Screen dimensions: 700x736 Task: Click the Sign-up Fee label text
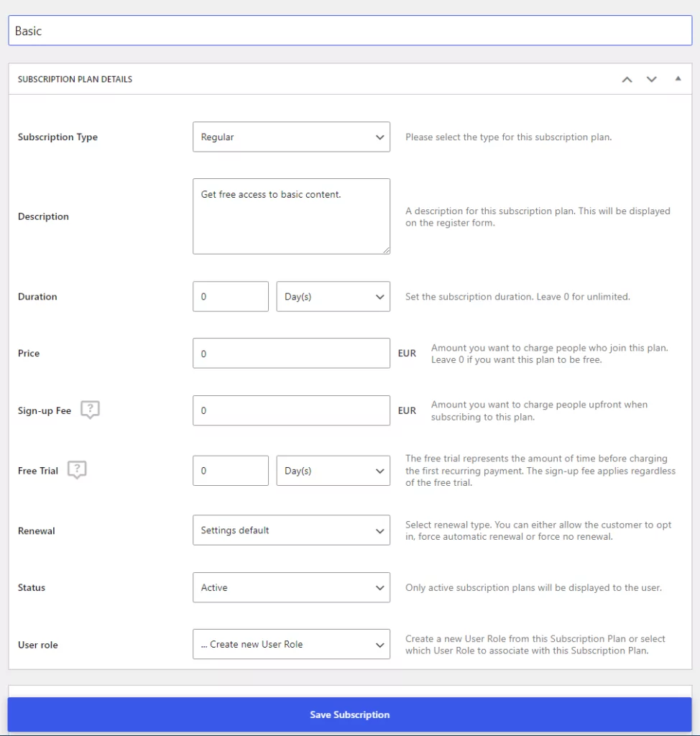tap(45, 410)
